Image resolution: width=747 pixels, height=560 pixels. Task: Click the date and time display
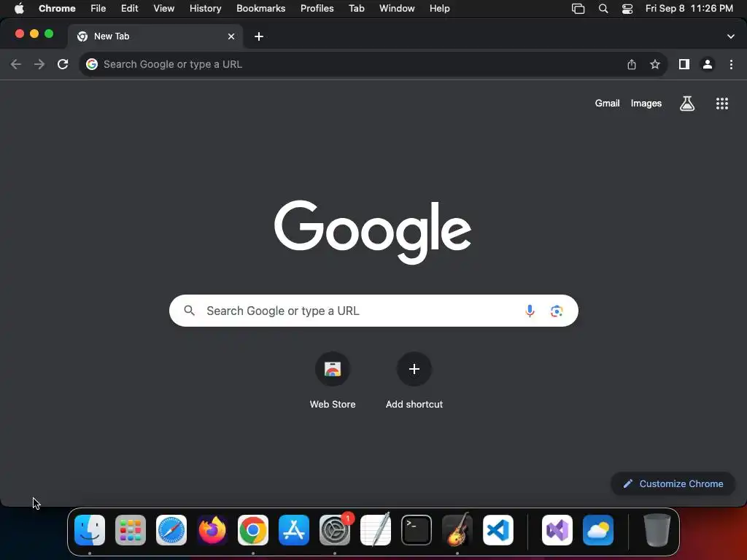click(689, 9)
